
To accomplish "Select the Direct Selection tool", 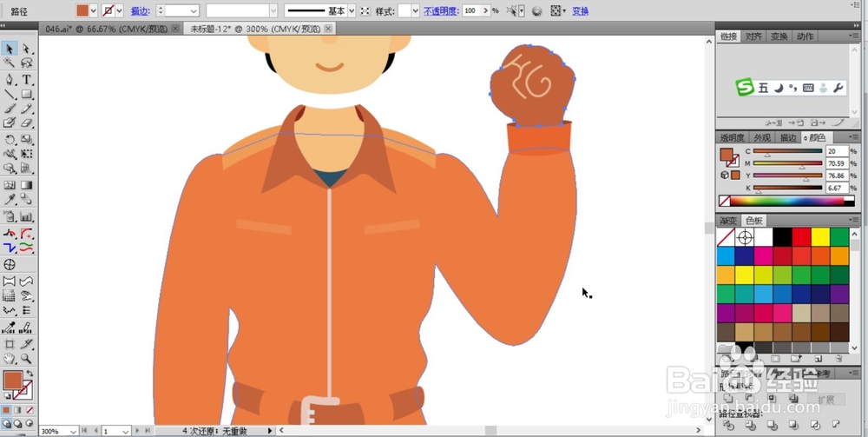I will (27, 49).
